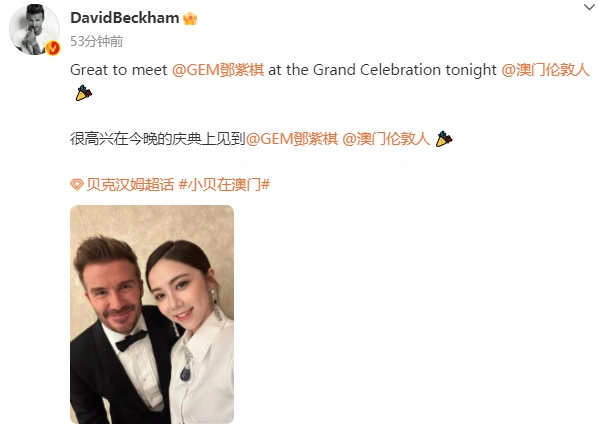Image resolution: width=598 pixels, height=432 pixels.
Task: Open @GEM鄧紫棋 mention in the Chinese sentence
Action: point(292,139)
